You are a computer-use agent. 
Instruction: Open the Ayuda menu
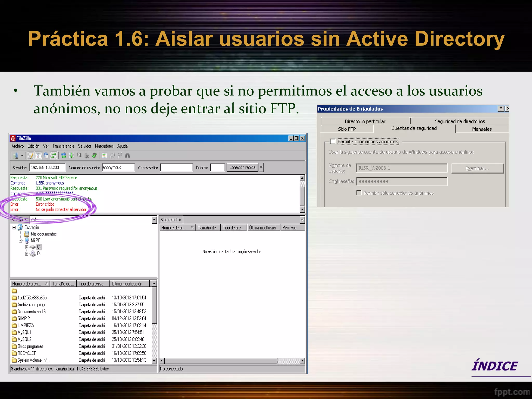[x=122, y=146]
